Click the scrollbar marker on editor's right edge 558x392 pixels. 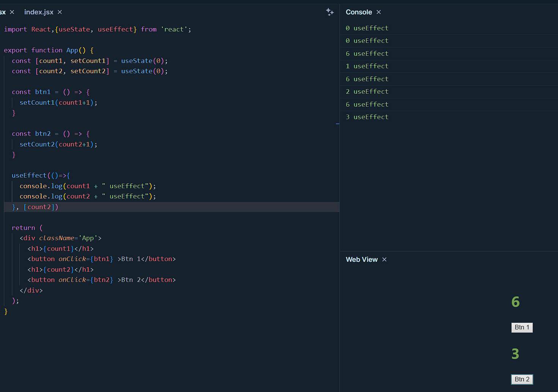337,124
